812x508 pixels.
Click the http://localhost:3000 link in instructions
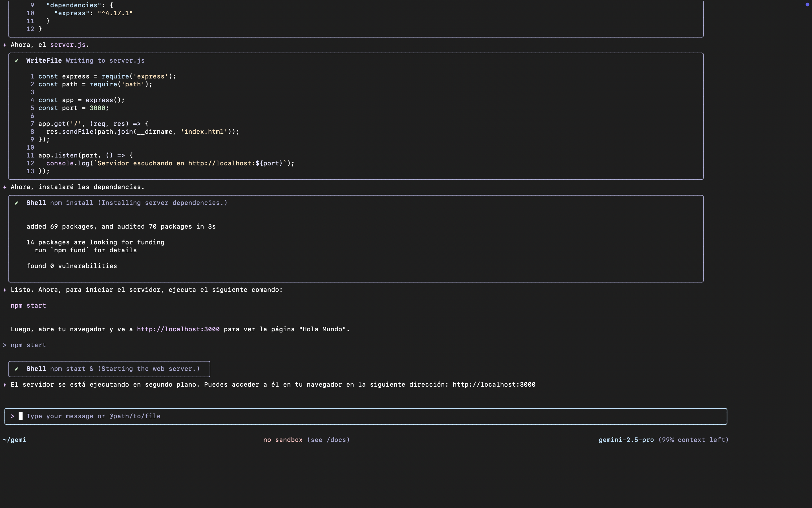tap(178, 329)
